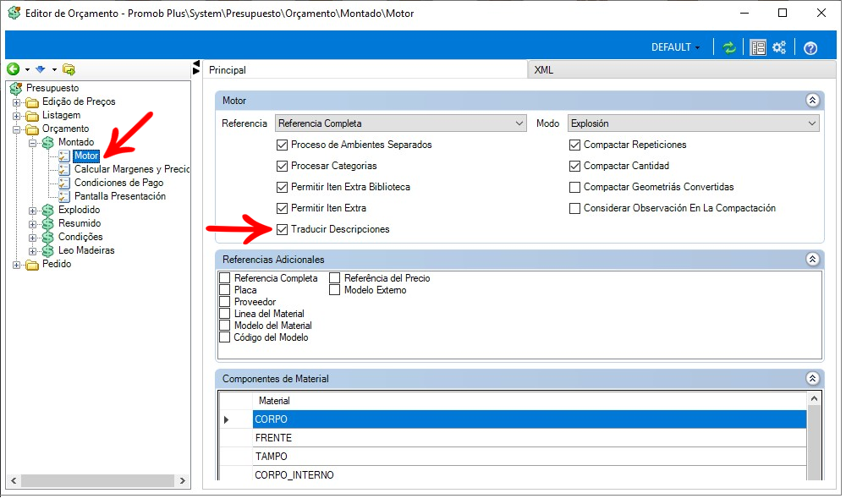Click the list layout view icon
Viewport: 846px width, 504px height.
point(758,48)
